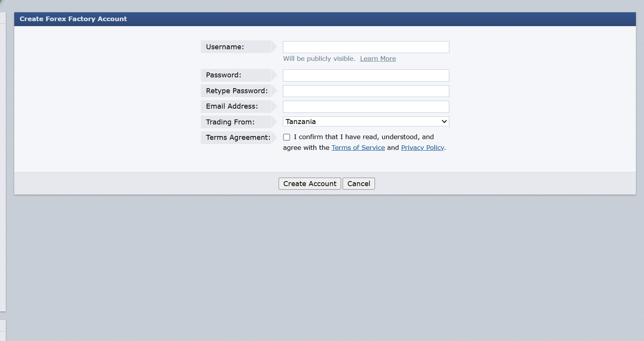Click the Email Address label
The image size is (644, 341).
tap(232, 106)
